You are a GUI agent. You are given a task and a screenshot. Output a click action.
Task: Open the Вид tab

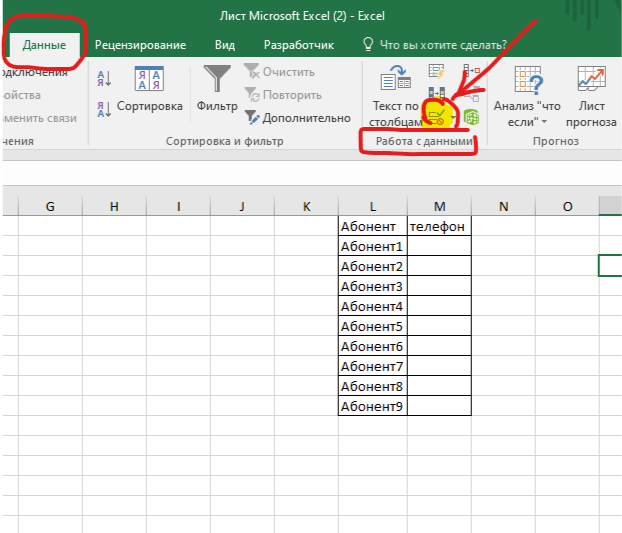pyautogui.click(x=225, y=45)
